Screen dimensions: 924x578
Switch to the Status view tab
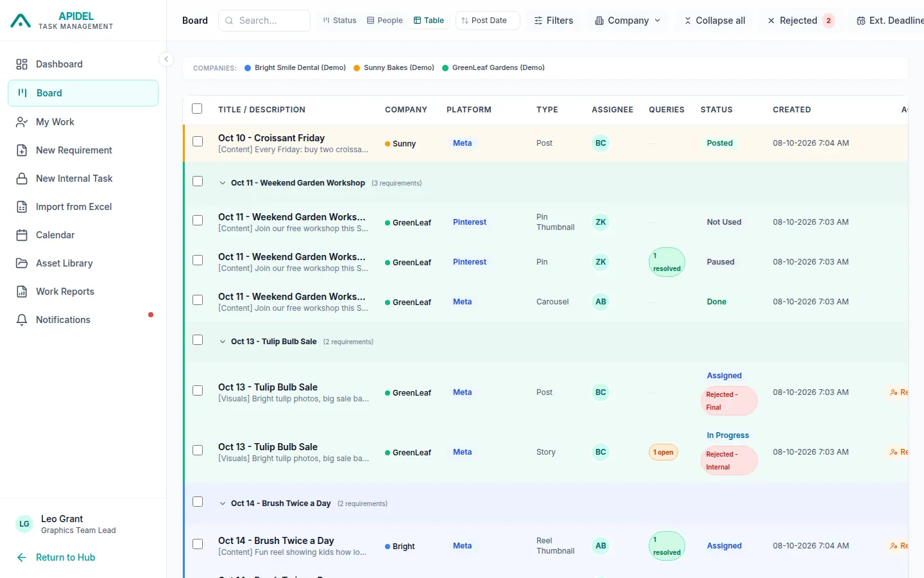(x=339, y=21)
